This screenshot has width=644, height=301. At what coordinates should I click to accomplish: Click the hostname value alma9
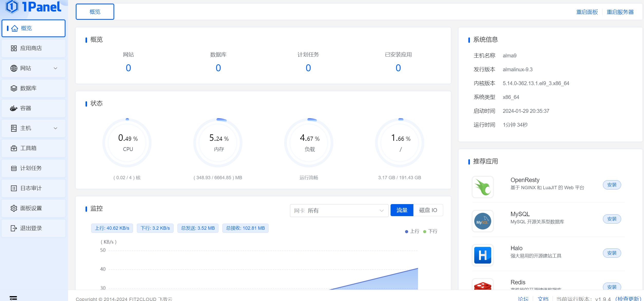[510, 56]
